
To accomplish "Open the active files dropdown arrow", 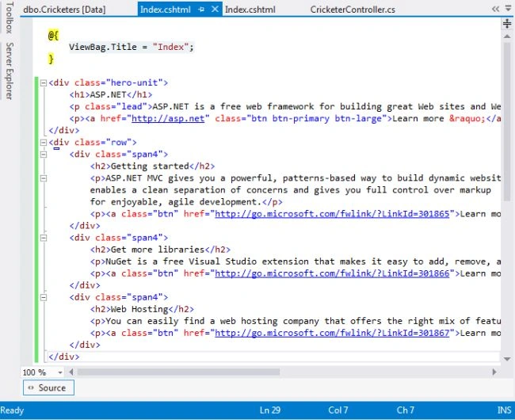I will click(509, 9).
